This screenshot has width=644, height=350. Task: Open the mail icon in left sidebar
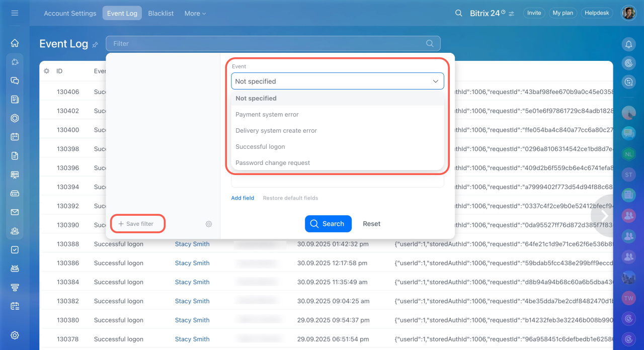pyautogui.click(x=15, y=212)
